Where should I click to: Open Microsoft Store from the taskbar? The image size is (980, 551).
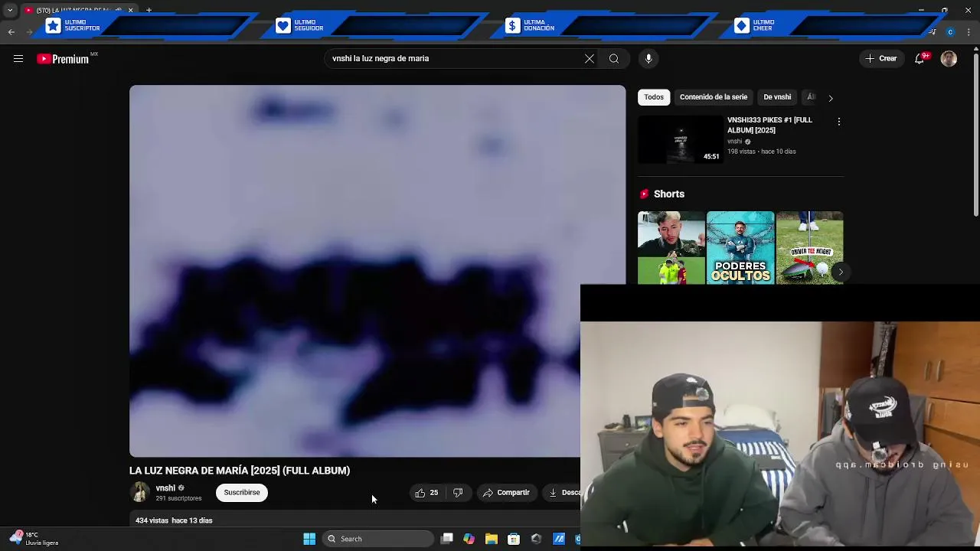514,539
